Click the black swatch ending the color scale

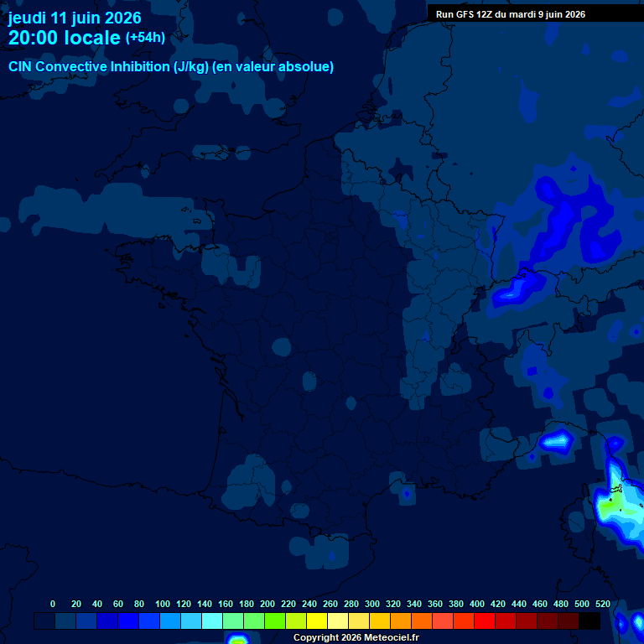[589, 621]
